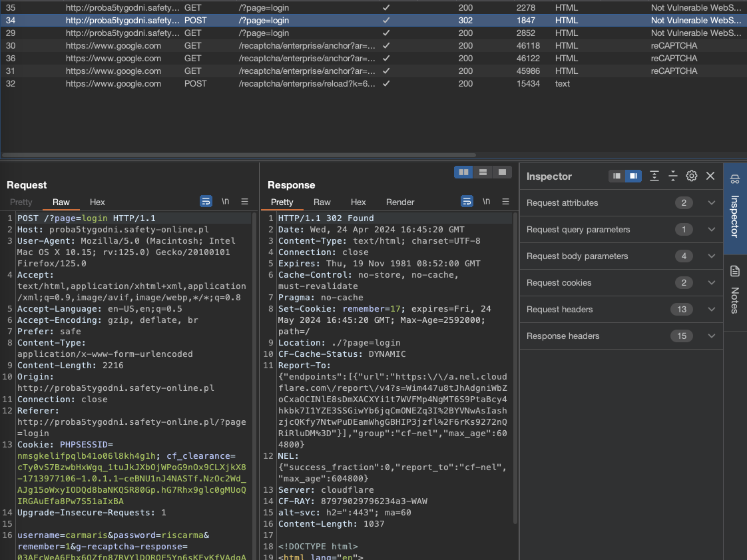747x560 pixels.
Task: Open Inspector settings gear
Action: click(692, 176)
